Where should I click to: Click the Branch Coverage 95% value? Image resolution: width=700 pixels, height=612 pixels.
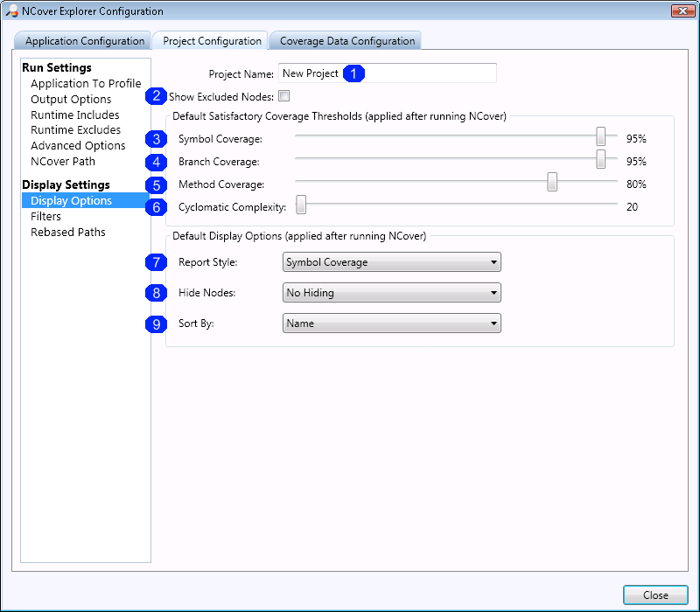636,162
